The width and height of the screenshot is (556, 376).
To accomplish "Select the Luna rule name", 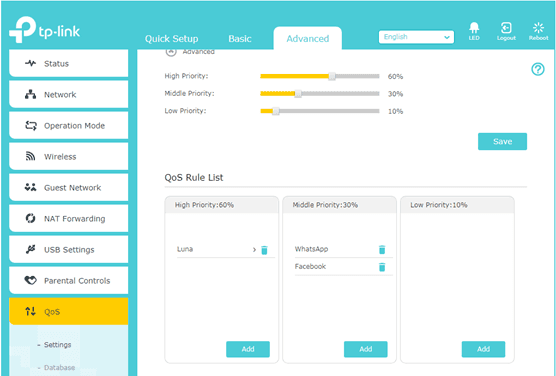I will [185, 249].
